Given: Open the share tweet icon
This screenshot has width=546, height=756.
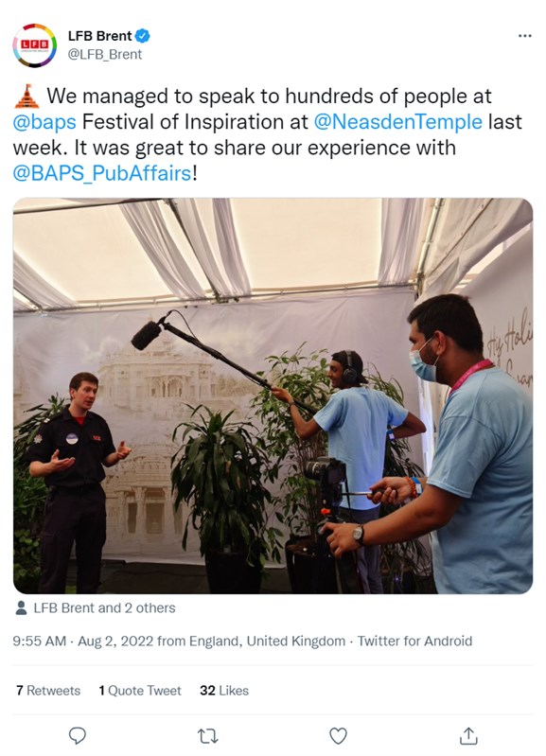Looking at the screenshot, I should coord(467,736).
